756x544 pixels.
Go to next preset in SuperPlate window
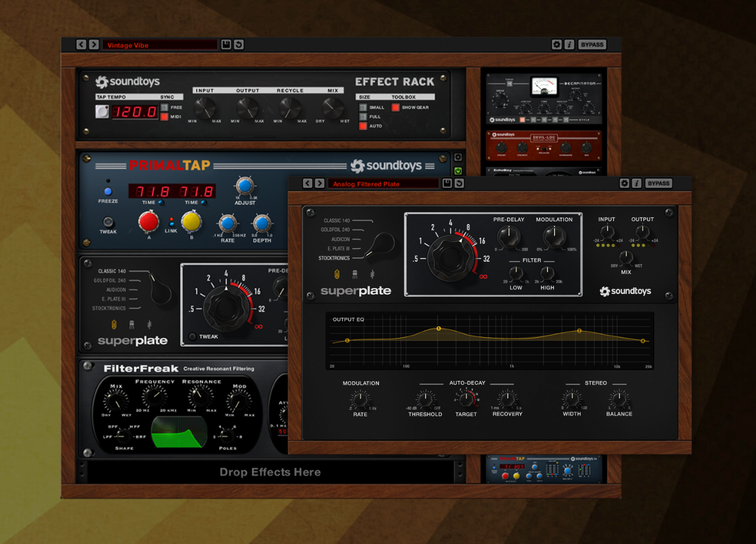click(320, 183)
